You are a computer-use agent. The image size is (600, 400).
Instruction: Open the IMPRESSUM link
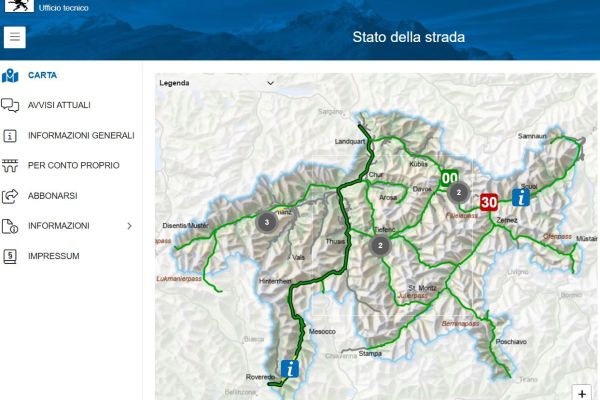click(54, 256)
